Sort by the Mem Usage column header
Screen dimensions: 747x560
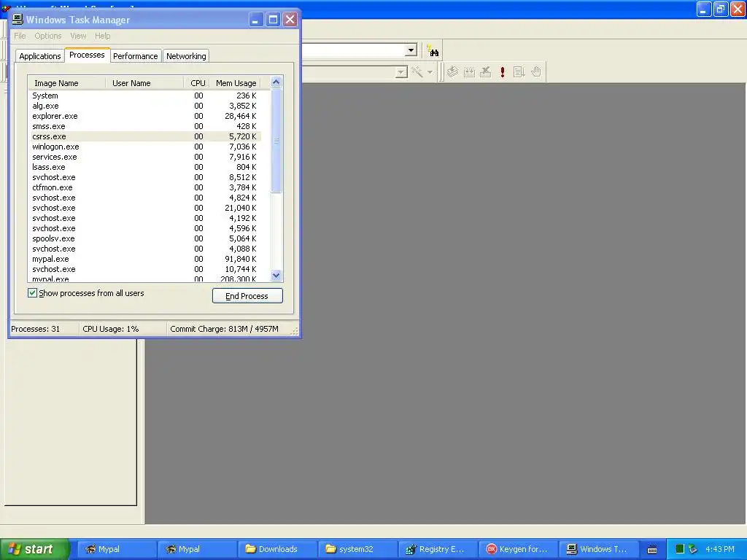pos(236,83)
